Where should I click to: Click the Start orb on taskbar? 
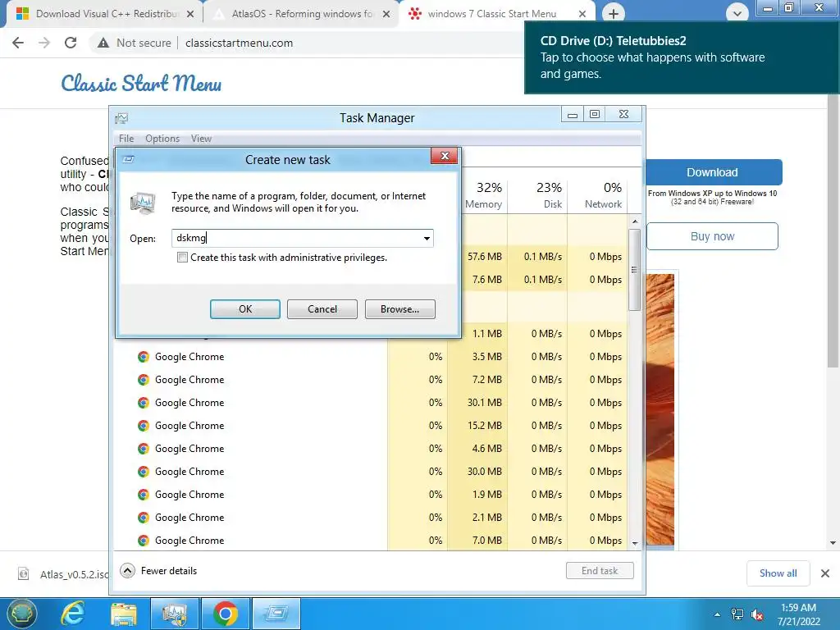pos(21,614)
